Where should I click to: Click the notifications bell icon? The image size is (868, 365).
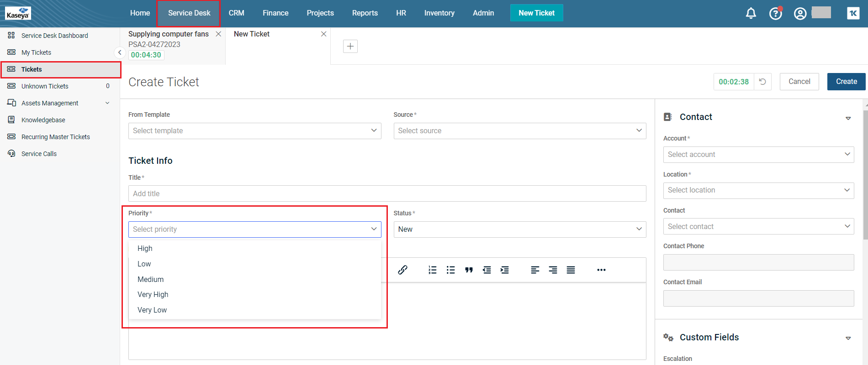(751, 13)
